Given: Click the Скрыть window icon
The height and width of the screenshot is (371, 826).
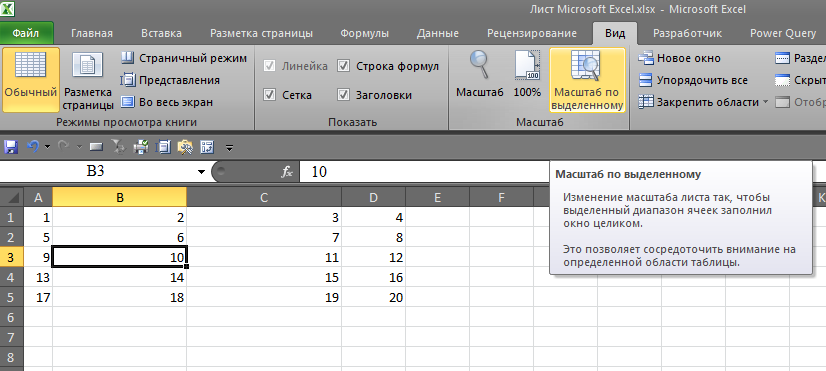Looking at the screenshot, I should (783, 80).
